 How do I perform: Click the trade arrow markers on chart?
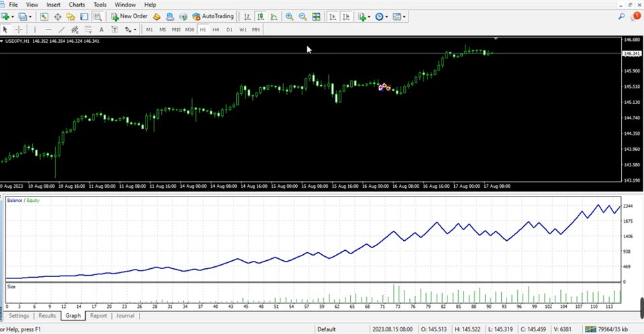pos(384,87)
